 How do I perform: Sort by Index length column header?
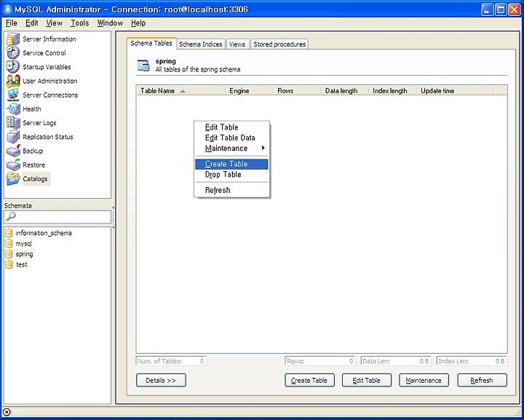point(392,91)
